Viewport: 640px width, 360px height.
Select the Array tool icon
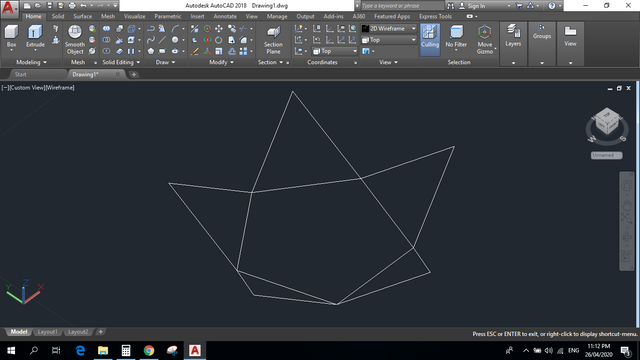[243, 51]
